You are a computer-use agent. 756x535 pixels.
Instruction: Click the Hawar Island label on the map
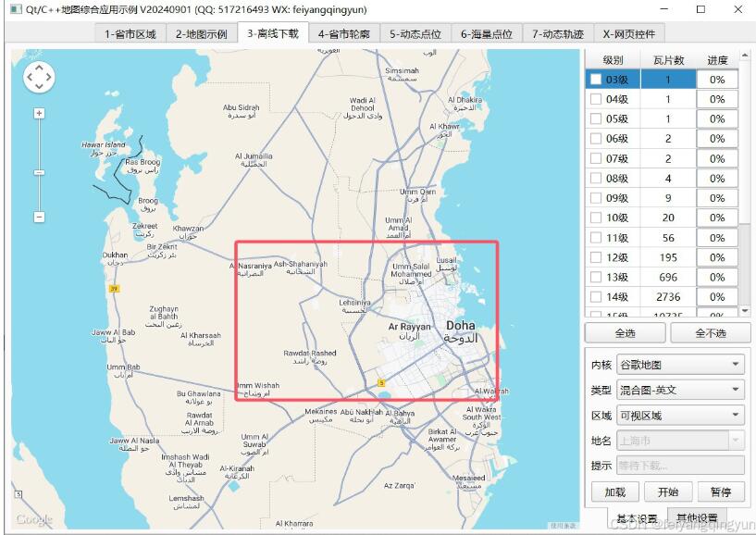coord(104,144)
